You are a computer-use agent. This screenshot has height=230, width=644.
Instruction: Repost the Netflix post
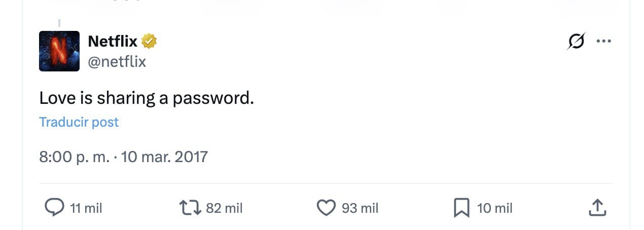(190, 207)
